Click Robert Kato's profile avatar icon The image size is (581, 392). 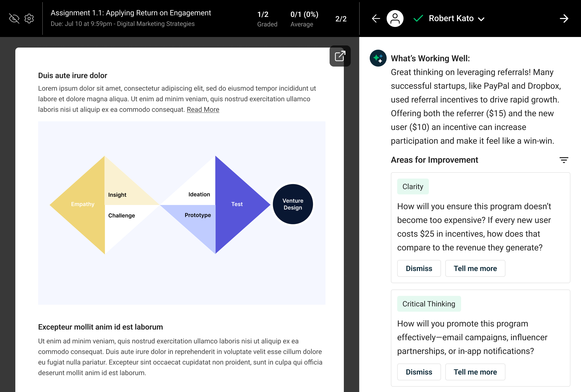click(395, 18)
